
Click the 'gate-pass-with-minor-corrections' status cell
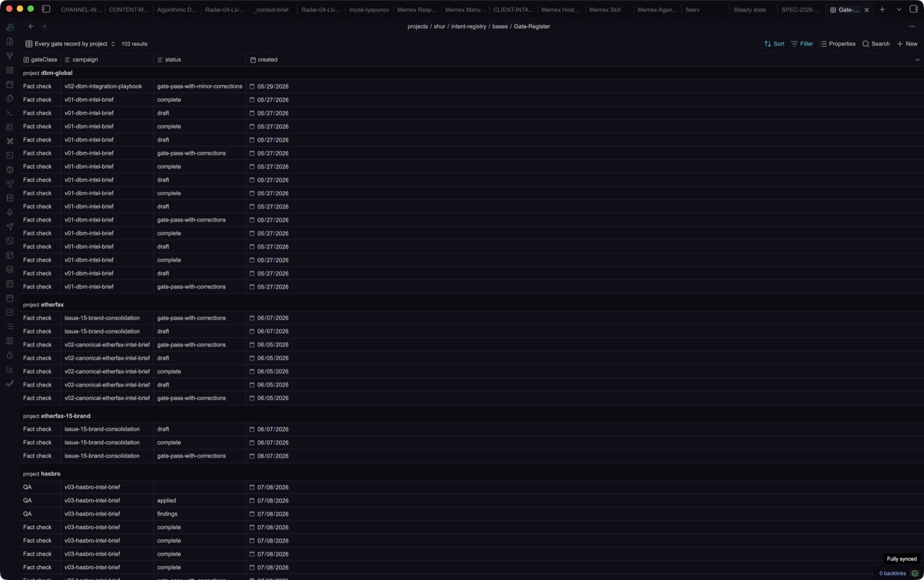coord(200,86)
